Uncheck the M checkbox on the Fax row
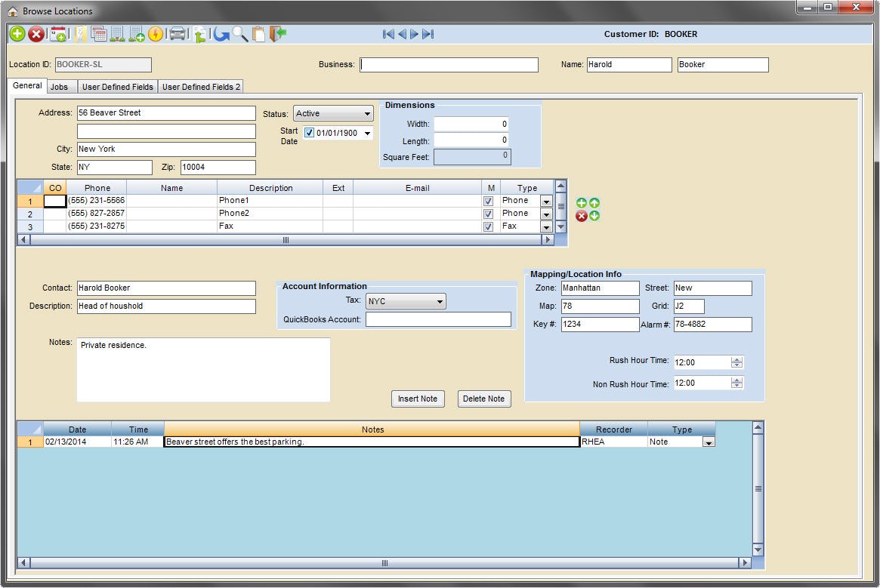This screenshot has width=880, height=588. click(x=488, y=226)
